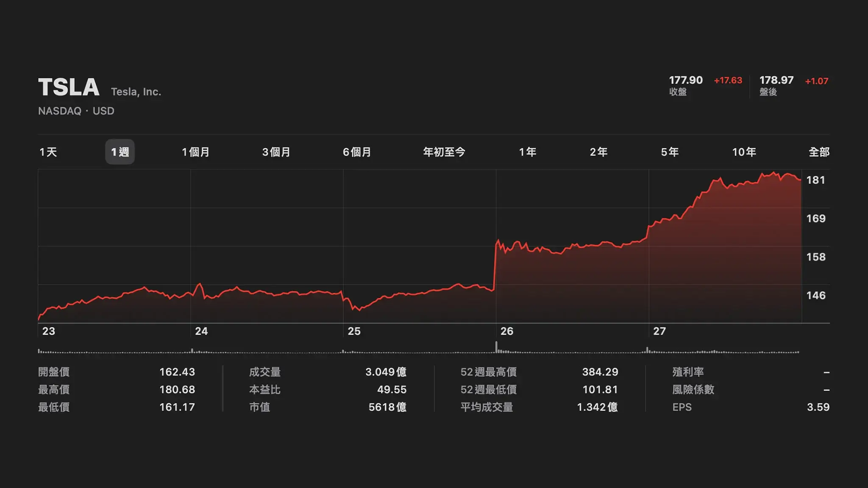
Task: Click the Tesla, Inc. company name
Action: (136, 92)
